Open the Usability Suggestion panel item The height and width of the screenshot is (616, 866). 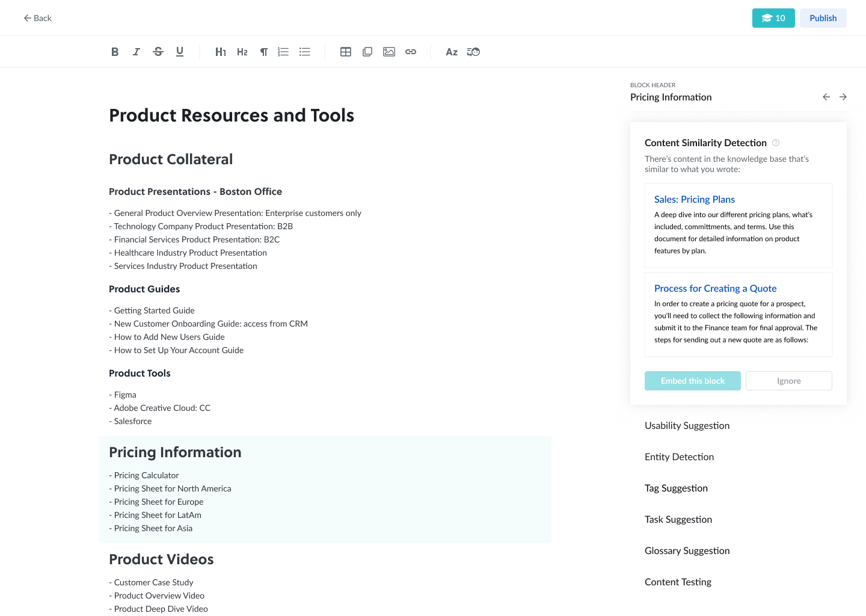687,425
